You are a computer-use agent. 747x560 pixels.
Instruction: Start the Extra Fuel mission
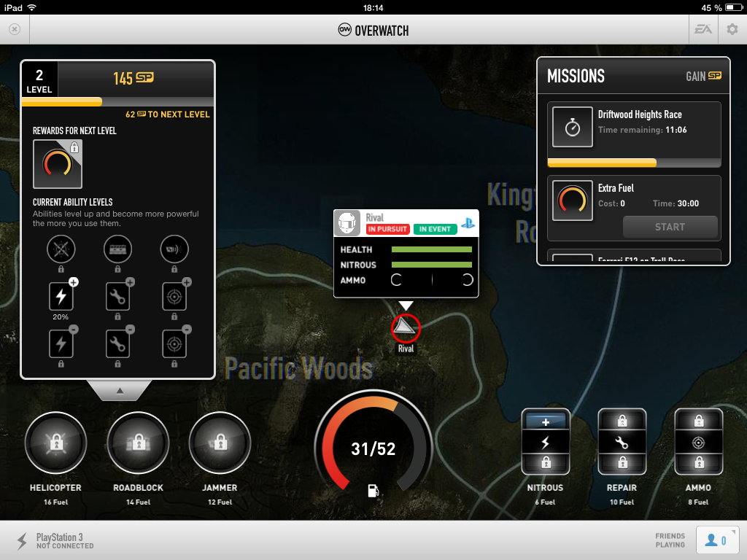670,227
